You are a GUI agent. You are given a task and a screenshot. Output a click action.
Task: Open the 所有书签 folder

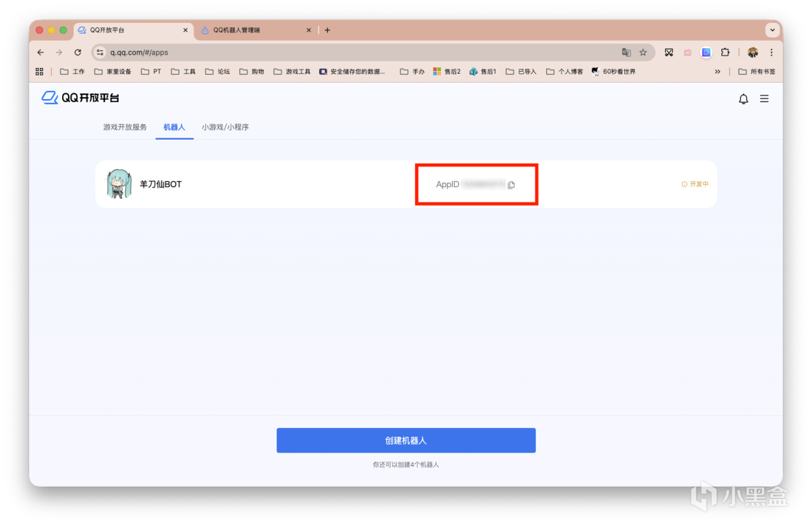(x=757, y=72)
